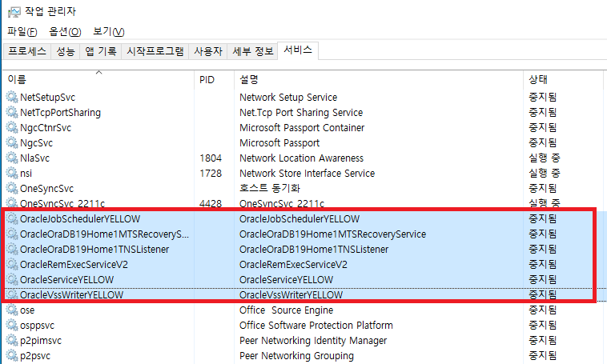Select the NetSetupSvc service name
This screenshot has width=607, height=364.
click(47, 97)
